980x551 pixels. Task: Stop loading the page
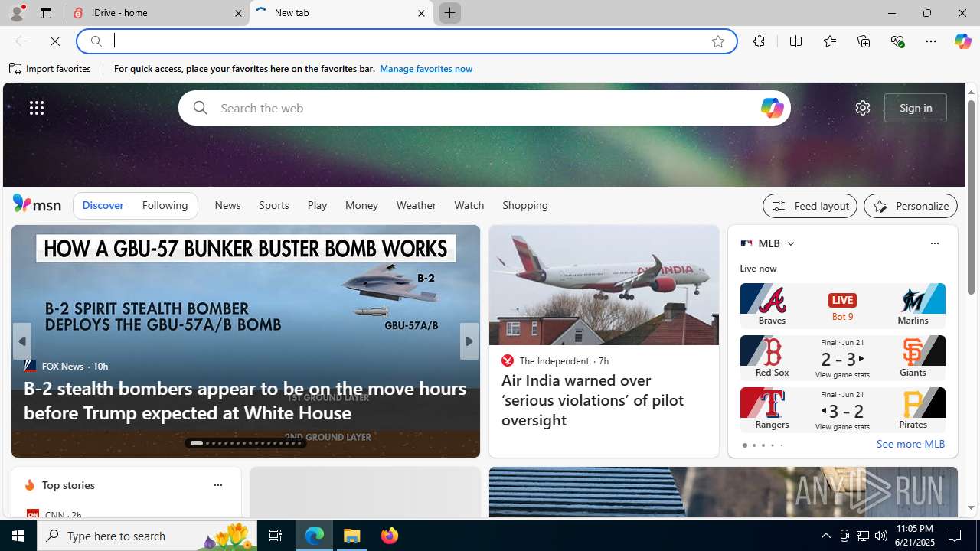click(x=55, y=41)
